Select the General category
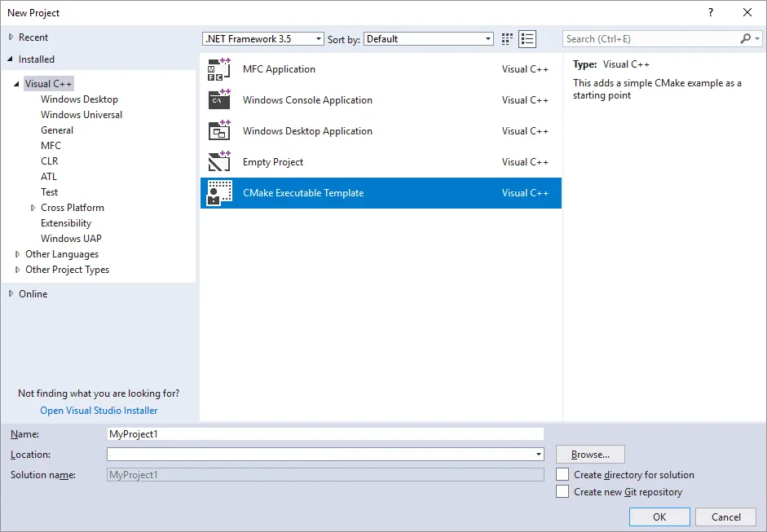 (57, 130)
